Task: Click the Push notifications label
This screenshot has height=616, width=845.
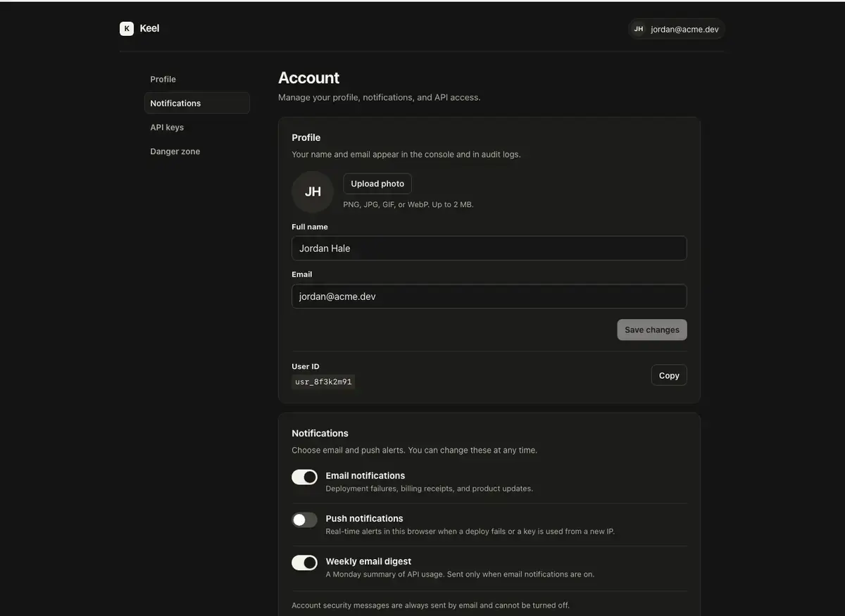Action: point(364,519)
